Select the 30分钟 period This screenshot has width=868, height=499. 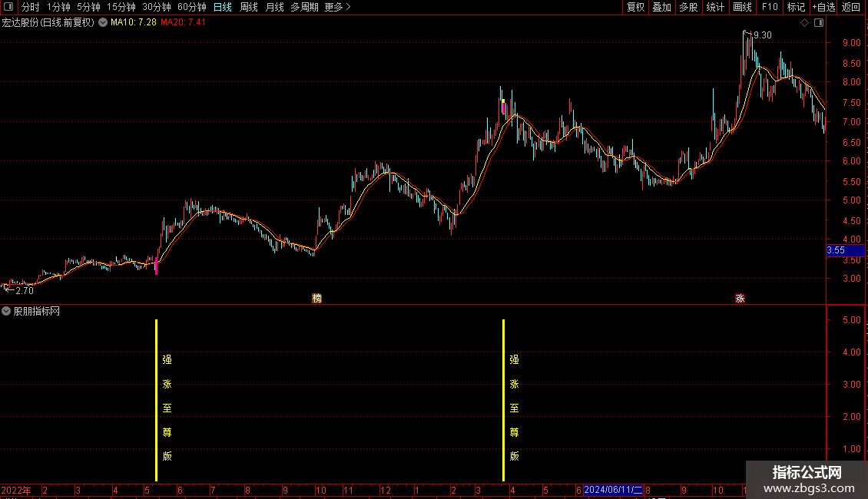coord(157,7)
